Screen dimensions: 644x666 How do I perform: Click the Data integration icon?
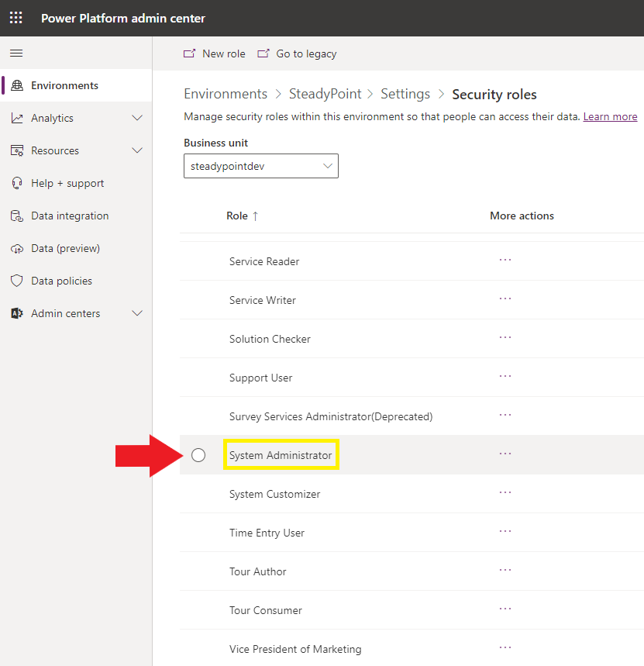pyautogui.click(x=17, y=216)
